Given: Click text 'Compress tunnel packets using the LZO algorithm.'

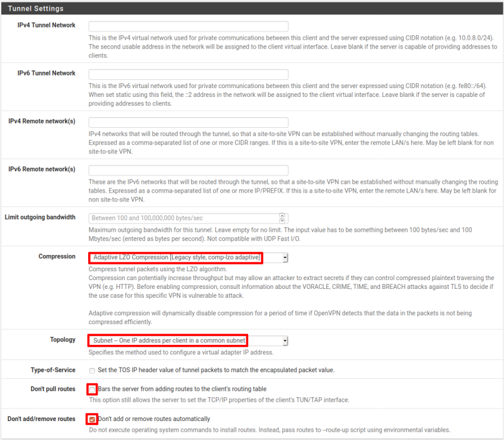Looking at the screenshot, I should [158, 269].
